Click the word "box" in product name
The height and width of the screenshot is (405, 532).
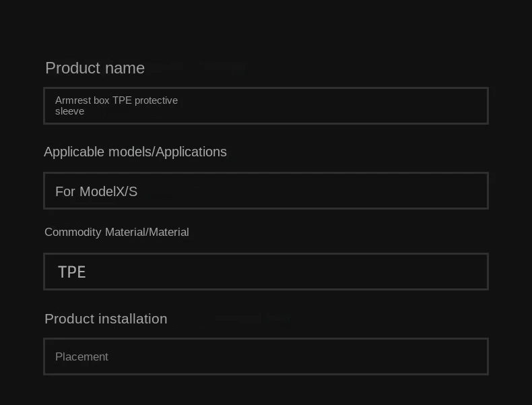click(x=101, y=100)
